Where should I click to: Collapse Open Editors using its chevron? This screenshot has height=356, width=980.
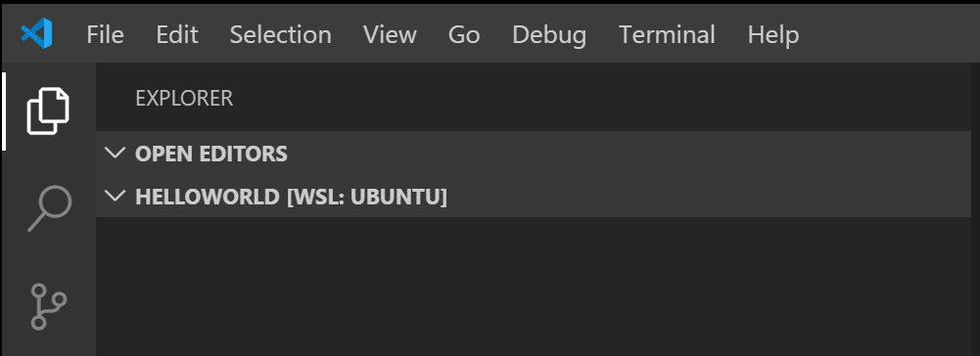click(116, 153)
